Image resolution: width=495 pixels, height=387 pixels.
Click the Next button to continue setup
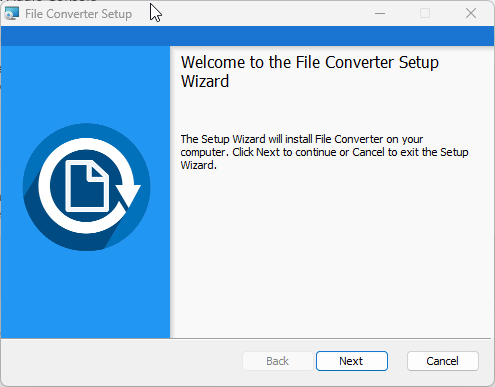pos(352,361)
